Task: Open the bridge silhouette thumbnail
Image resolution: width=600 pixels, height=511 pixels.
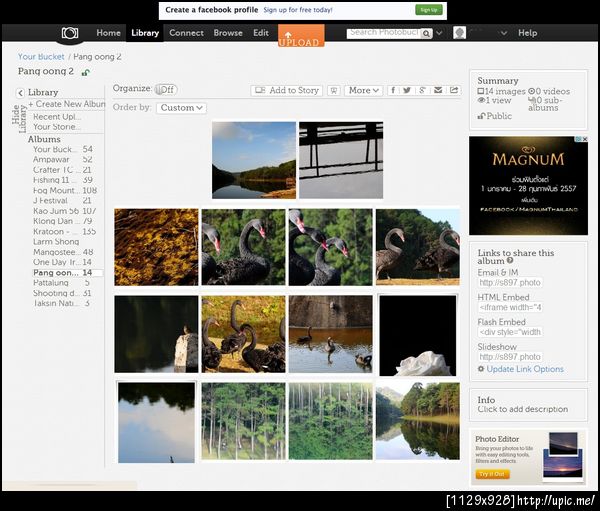Action: pyautogui.click(x=341, y=160)
